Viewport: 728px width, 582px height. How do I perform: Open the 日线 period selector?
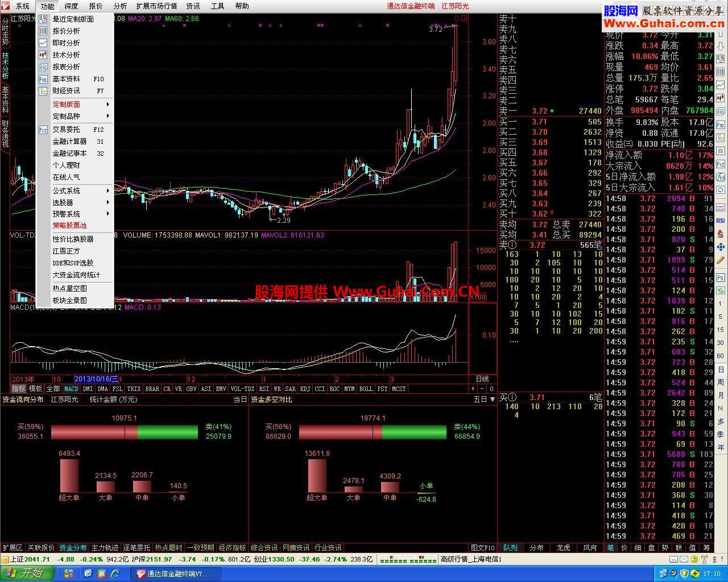pyautogui.click(x=482, y=379)
